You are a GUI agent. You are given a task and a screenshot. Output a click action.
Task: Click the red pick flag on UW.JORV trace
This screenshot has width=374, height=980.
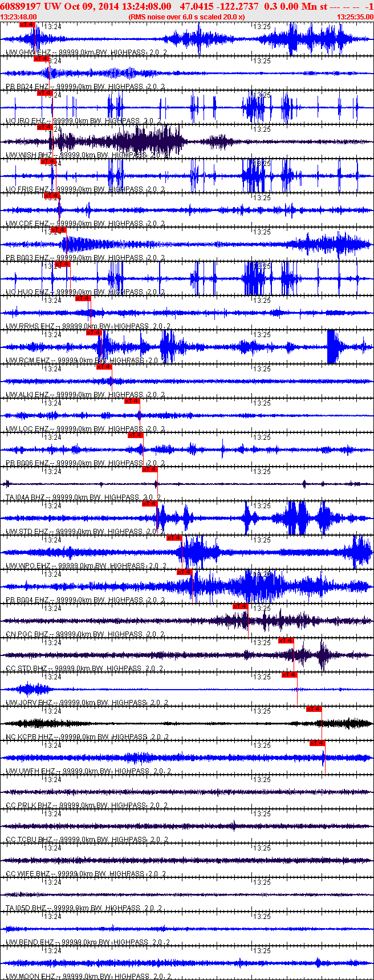[x=290, y=675]
